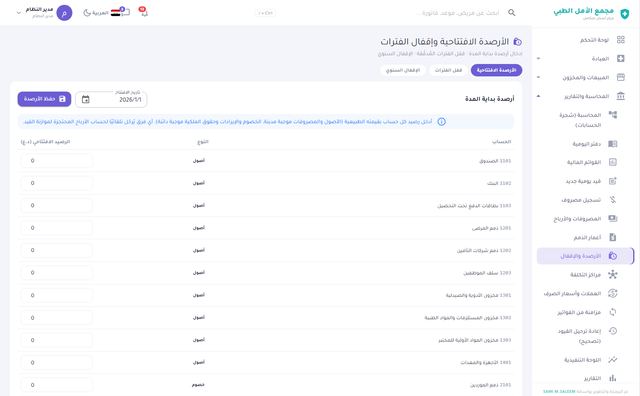
Task: Open المصروفات والأرباح icon in sidebar
Action: point(613,218)
